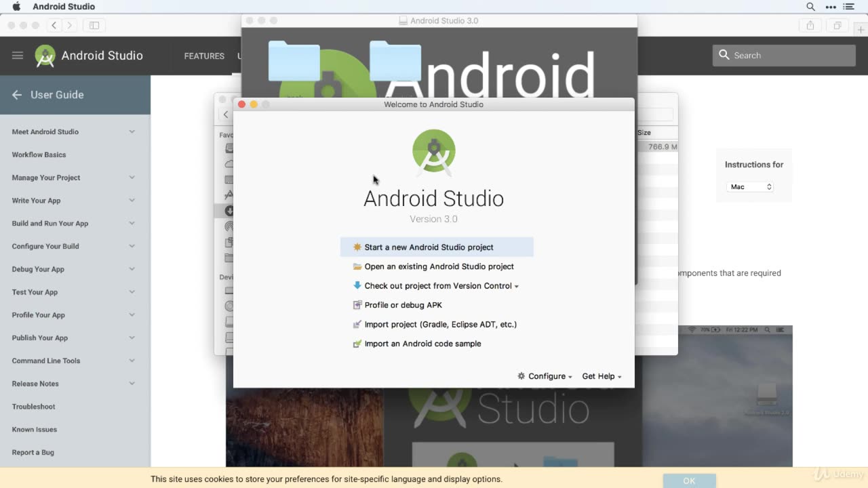Image resolution: width=868 pixels, height=488 pixels.
Task: Open Troubleshoot in the User Guide
Action: [33, 407]
